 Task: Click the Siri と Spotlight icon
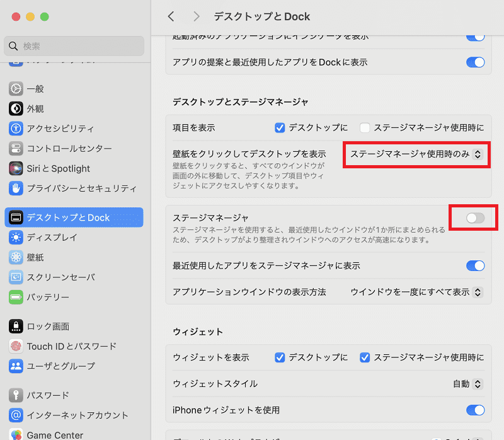click(x=16, y=168)
